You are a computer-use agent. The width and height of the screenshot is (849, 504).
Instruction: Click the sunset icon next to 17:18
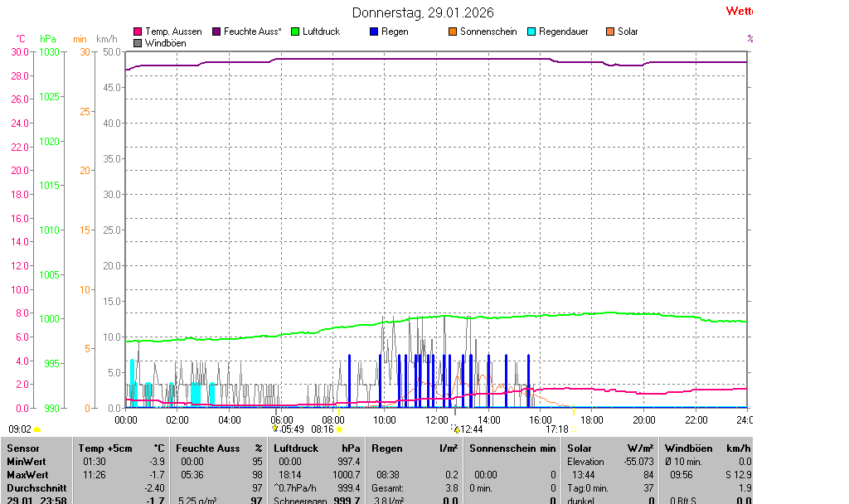[574, 429]
